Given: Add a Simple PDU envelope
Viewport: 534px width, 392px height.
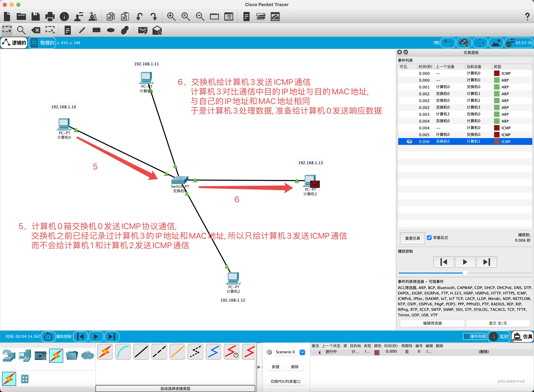Looking at the screenshot, I should pos(143,30).
